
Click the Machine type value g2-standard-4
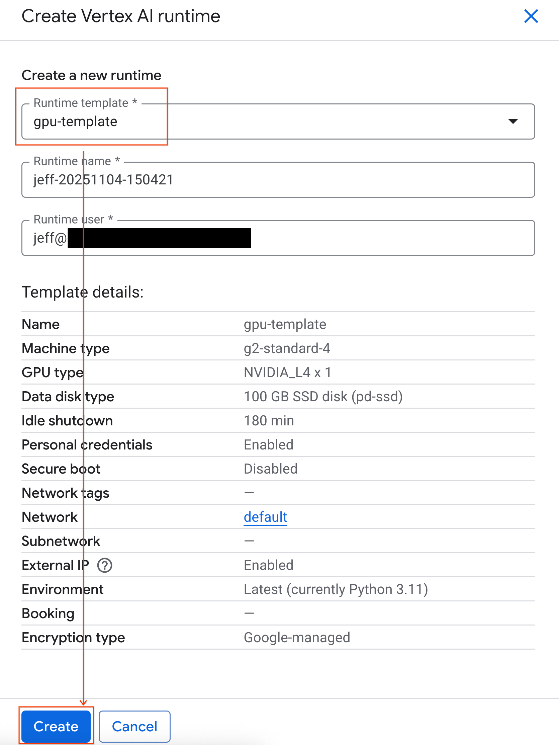click(x=287, y=348)
